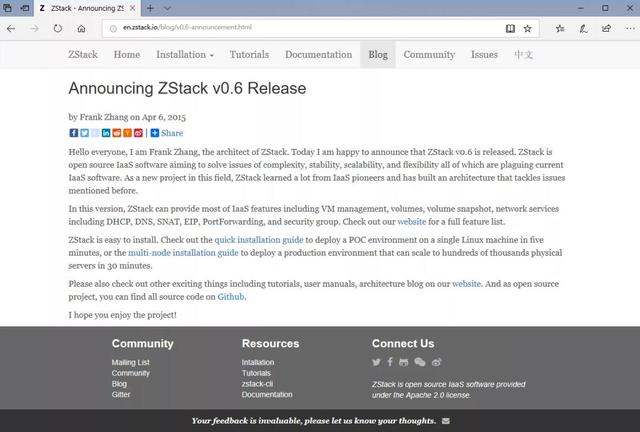Share post via Twitter icon under byline
The width and height of the screenshot is (640, 432).
coord(84,133)
